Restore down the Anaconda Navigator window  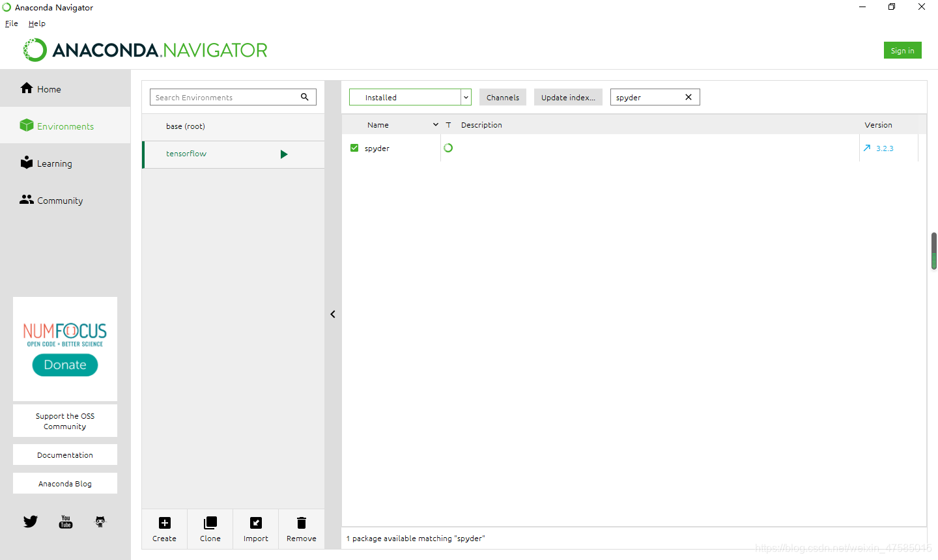point(892,7)
